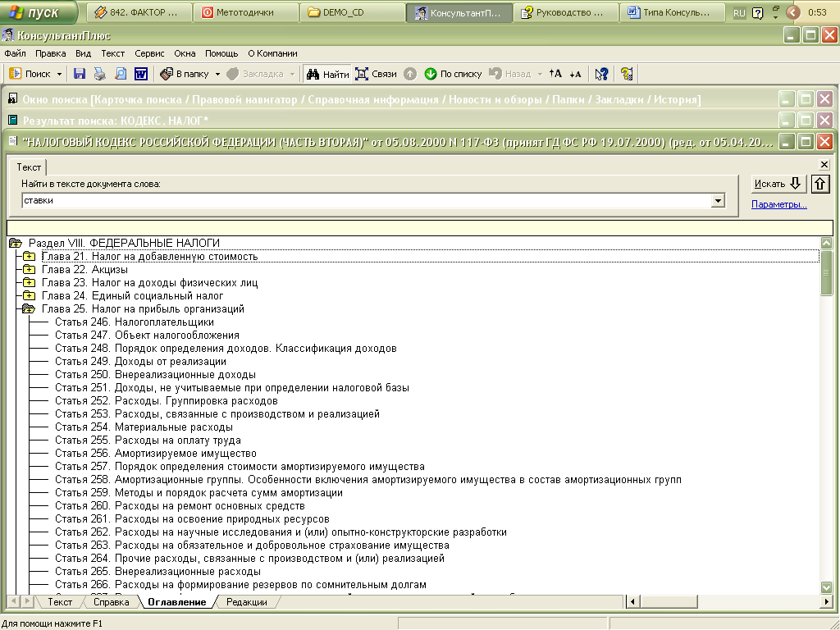This screenshot has height=630, width=840.
Task: Click the В папку folder button
Action: click(185, 74)
